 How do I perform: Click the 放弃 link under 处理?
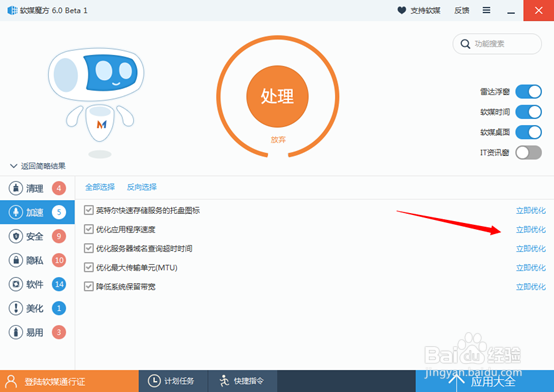tap(278, 140)
